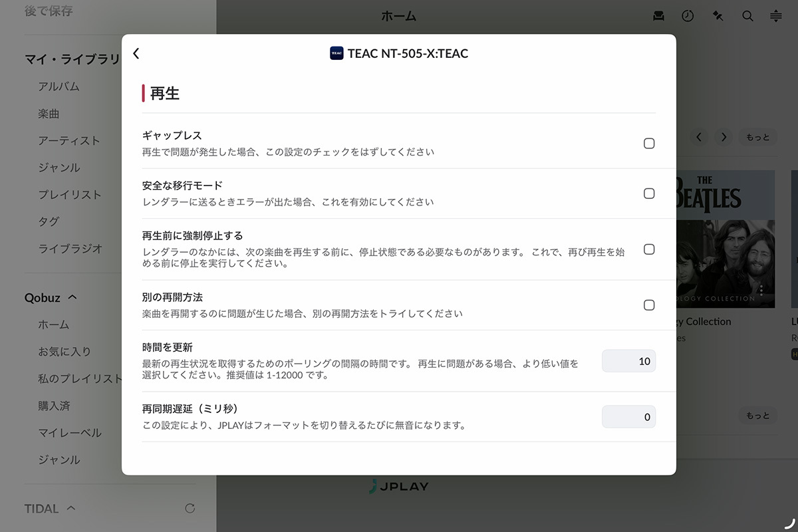798x532 pixels.
Task: Click the 再同期遅延 milliseconds field
Action: (x=628, y=417)
